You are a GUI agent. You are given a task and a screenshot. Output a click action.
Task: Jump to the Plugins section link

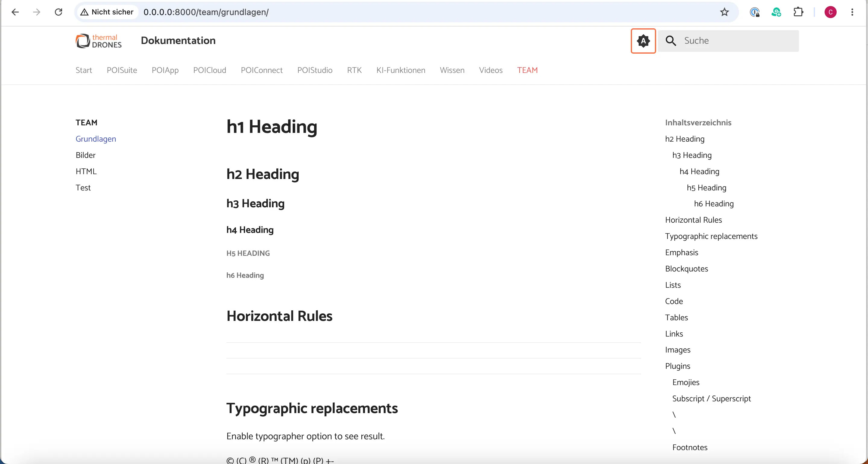(x=678, y=366)
